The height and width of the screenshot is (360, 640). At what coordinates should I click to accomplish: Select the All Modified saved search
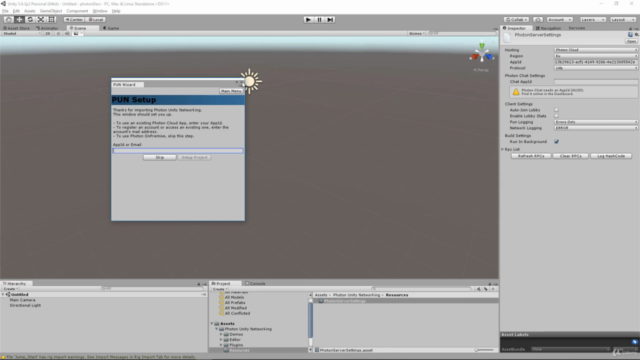pyautogui.click(x=236, y=308)
